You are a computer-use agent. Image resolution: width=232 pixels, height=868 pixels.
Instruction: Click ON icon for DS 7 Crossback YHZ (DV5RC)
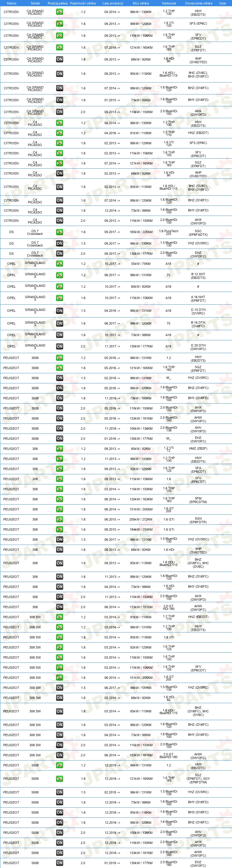[60, 244]
